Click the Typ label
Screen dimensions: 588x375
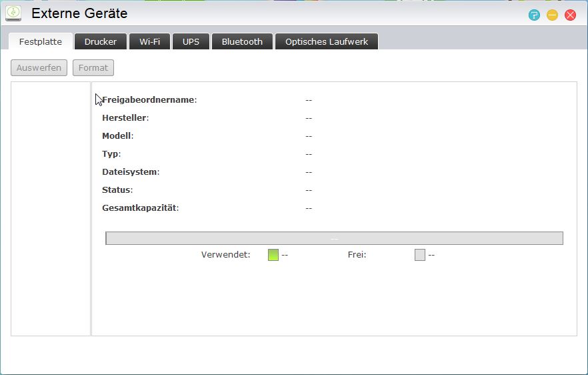(x=111, y=154)
